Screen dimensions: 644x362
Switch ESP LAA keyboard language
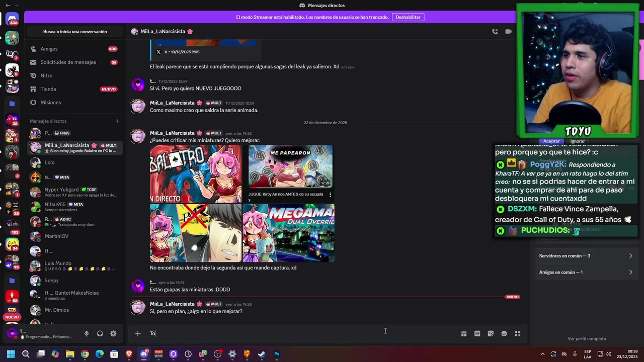pos(588,354)
